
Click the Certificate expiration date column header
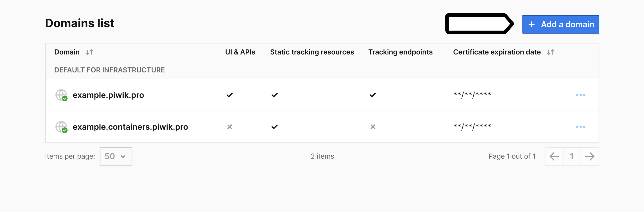pos(497,52)
